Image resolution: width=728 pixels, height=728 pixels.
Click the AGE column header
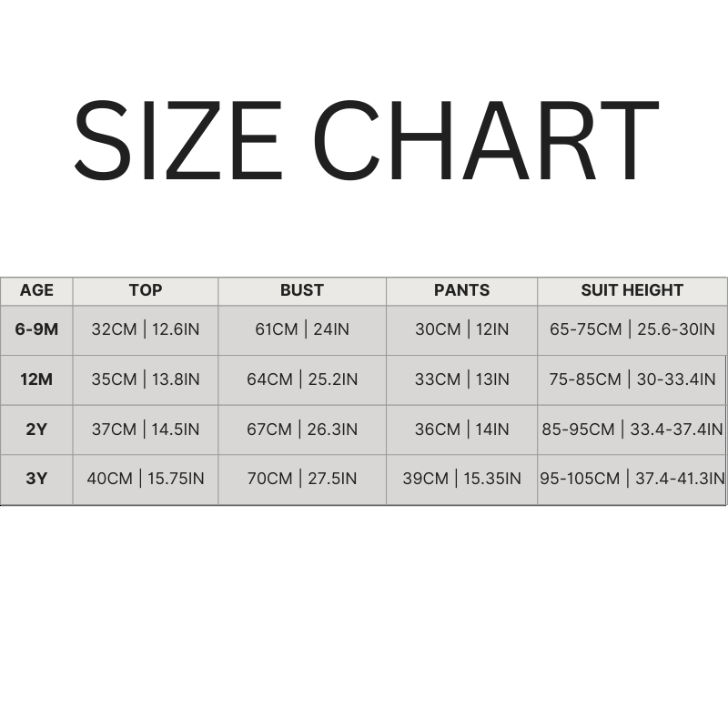click(36, 290)
